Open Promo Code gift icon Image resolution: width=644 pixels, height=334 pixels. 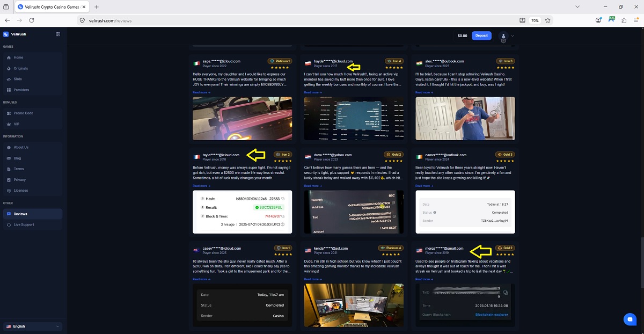[9, 113]
